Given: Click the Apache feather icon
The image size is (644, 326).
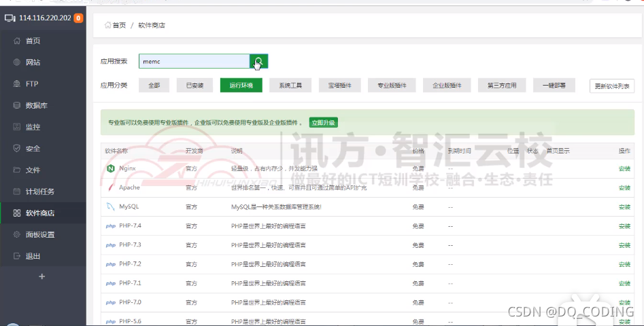Looking at the screenshot, I should 110,187.
